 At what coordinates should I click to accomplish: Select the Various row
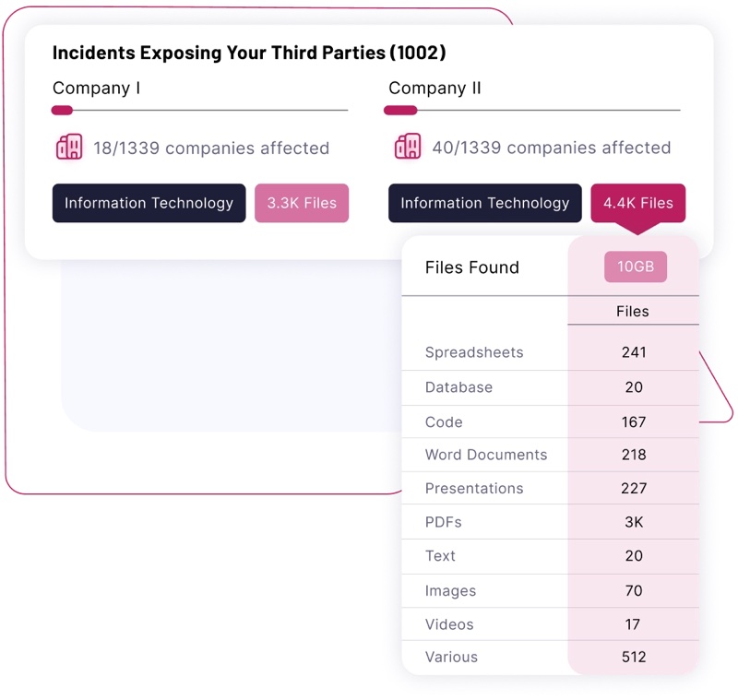point(451,658)
